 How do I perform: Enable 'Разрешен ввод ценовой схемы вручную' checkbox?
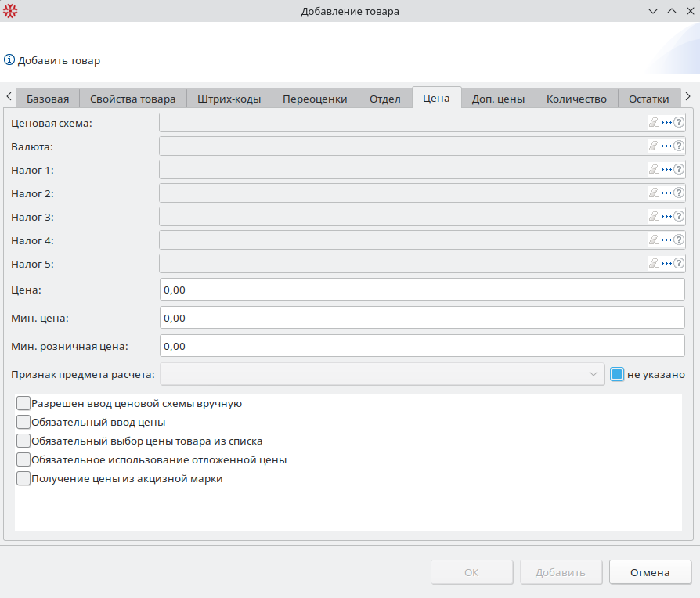(x=23, y=404)
